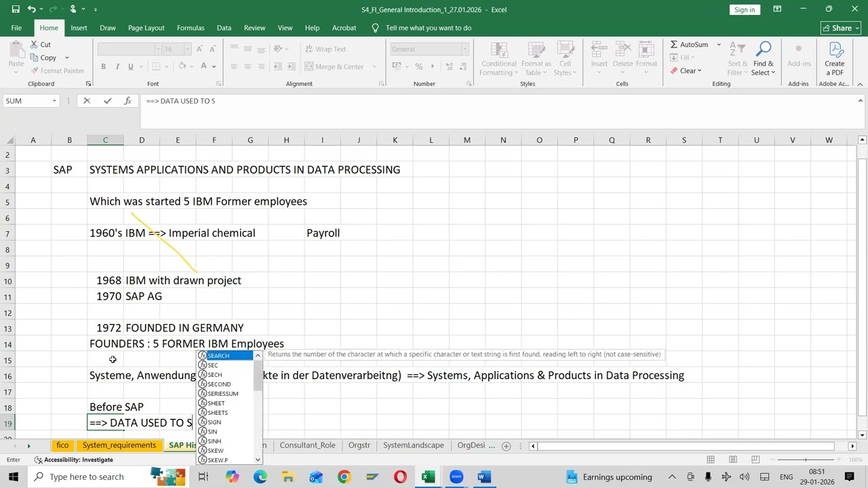Switch to Page Break Preview in status bar
868x488 pixels.
[755, 460]
